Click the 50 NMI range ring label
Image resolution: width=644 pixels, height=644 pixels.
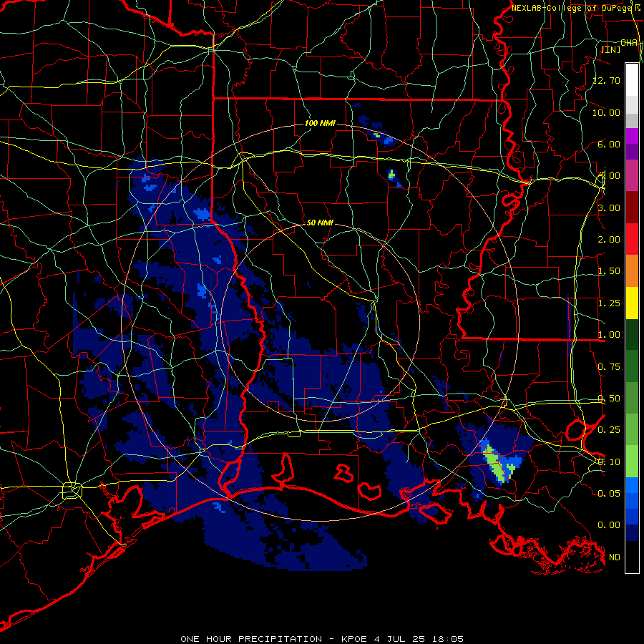coord(320,223)
